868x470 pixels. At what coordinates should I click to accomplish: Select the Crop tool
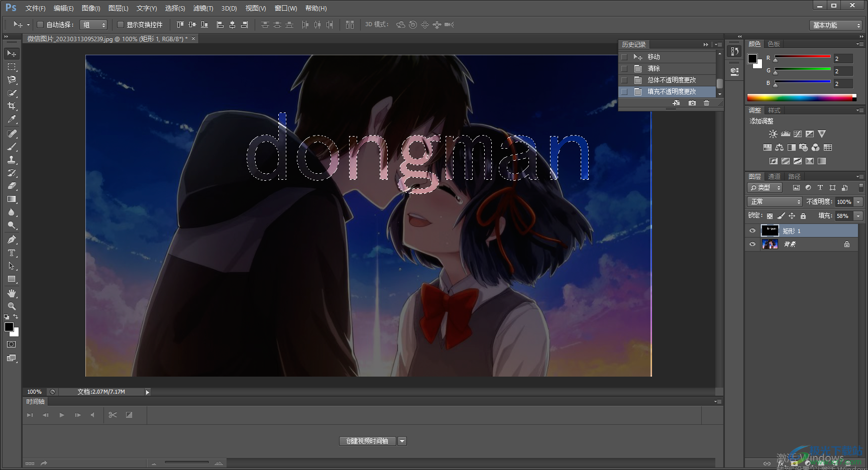12,105
